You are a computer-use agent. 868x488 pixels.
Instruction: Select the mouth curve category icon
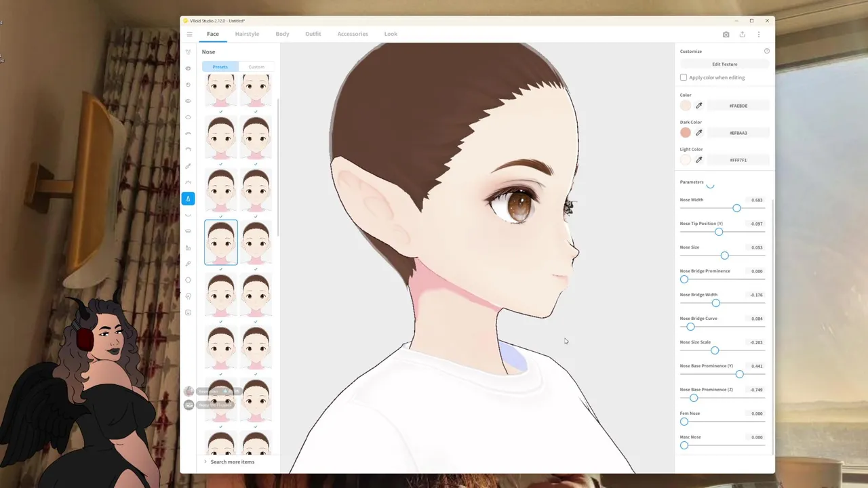click(x=189, y=215)
